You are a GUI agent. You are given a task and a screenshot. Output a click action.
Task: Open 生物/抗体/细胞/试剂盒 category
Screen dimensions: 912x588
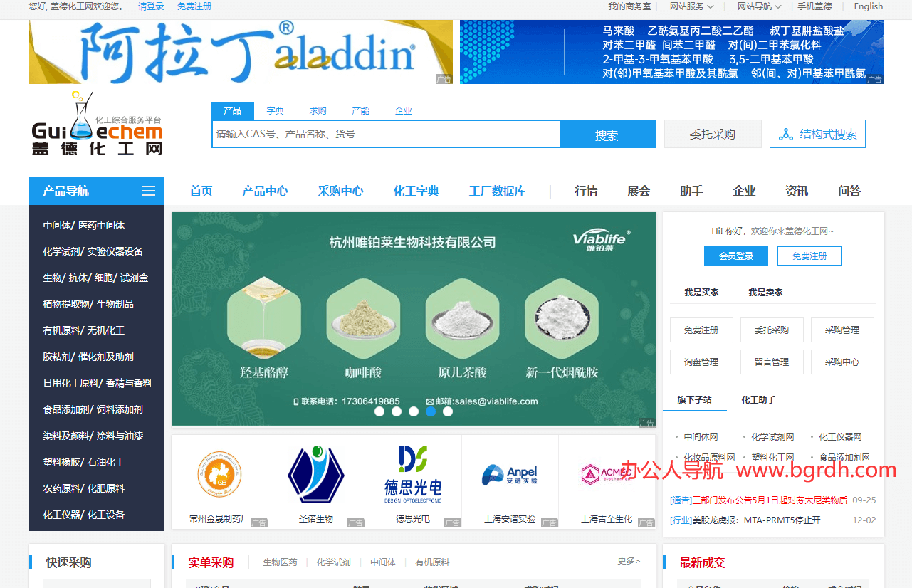pyautogui.click(x=95, y=278)
